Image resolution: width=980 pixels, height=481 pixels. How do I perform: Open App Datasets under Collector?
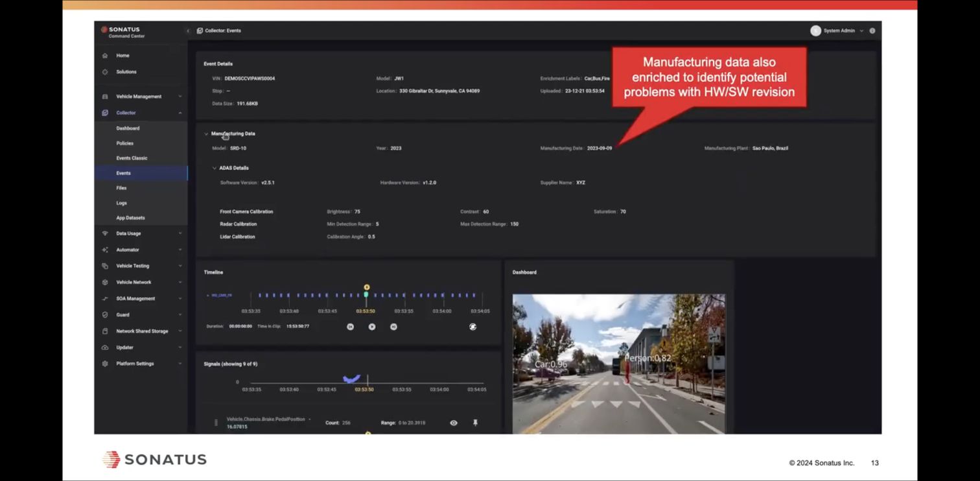point(130,218)
